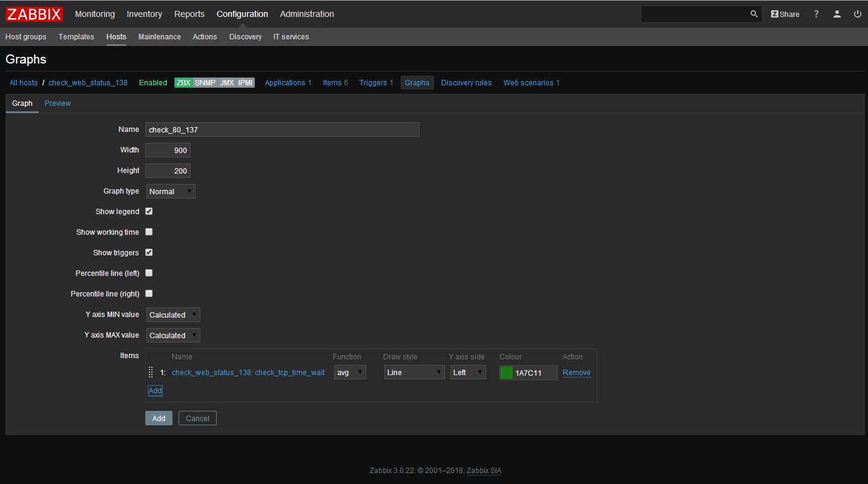Image resolution: width=868 pixels, height=484 pixels.
Task: Open the Reports menu
Action: coord(189,14)
